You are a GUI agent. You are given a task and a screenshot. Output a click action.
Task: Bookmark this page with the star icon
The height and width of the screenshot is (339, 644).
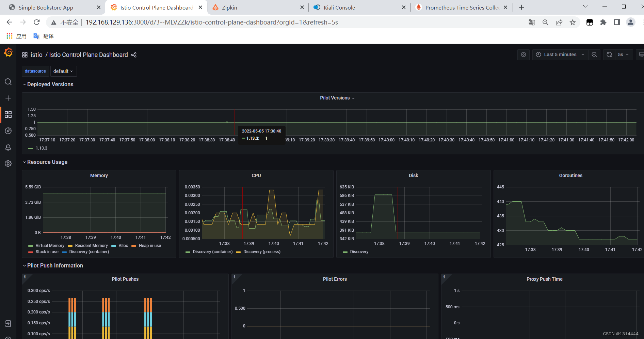(x=573, y=22)
